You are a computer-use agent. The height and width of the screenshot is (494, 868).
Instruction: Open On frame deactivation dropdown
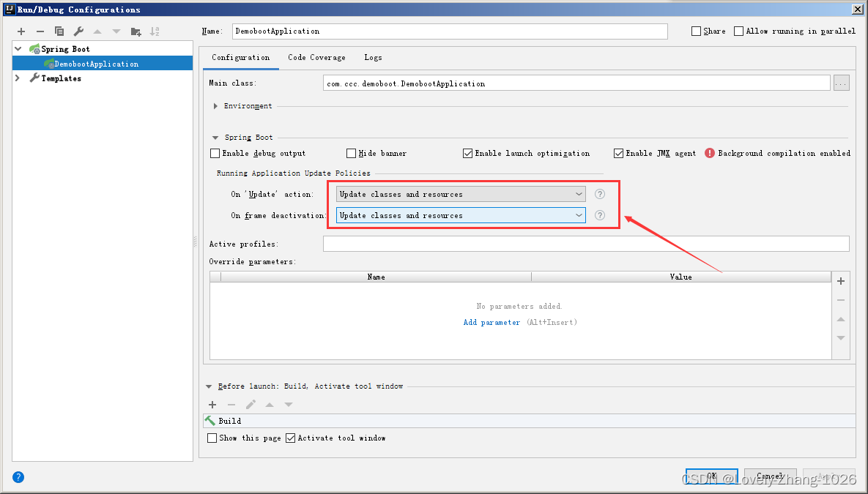coord(461,215)
